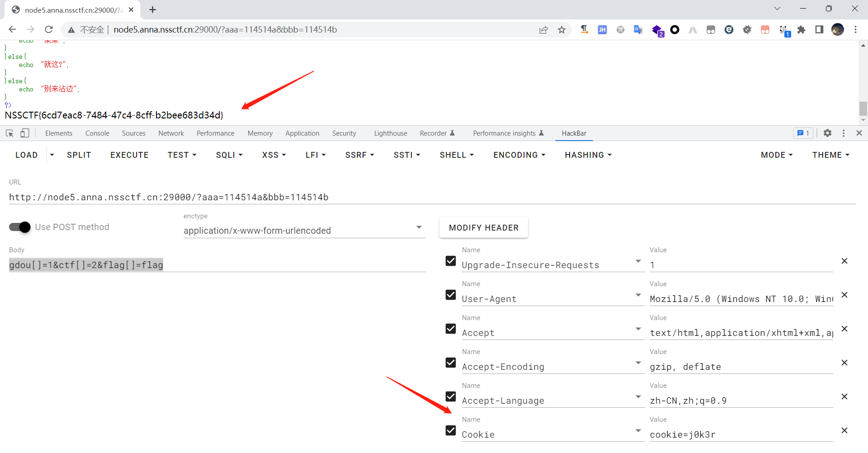Uncheck the User-Agent header checkbox
Image resolution: width=868 pixels, height=453 pixels.
click(x=451, y=295)
